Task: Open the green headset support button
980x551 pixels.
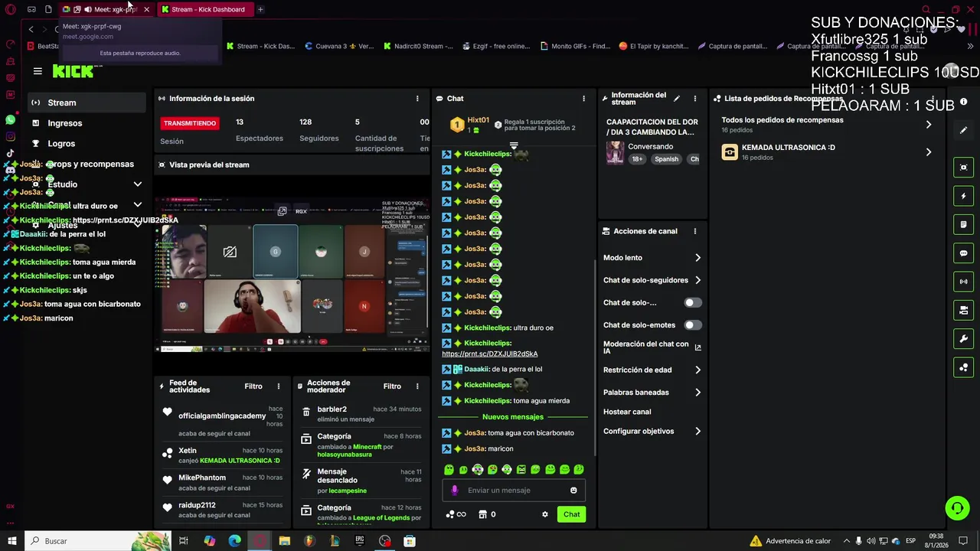Action: pyautogui.click(x=956, y=508)
